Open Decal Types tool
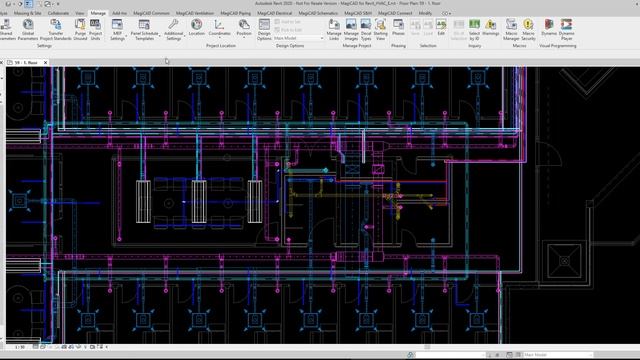 (x=366, y=29)
